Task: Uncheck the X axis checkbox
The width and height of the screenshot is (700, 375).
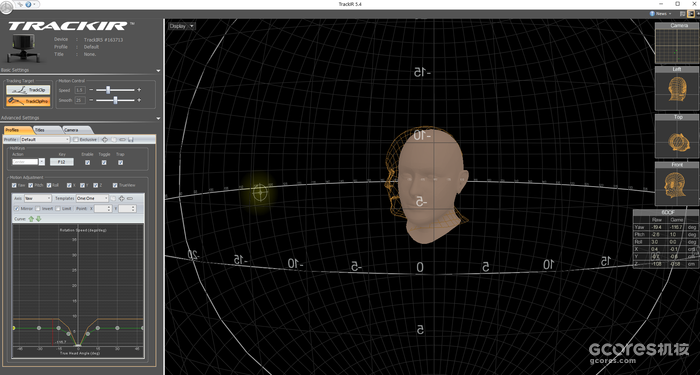Action: click(69, 185)
